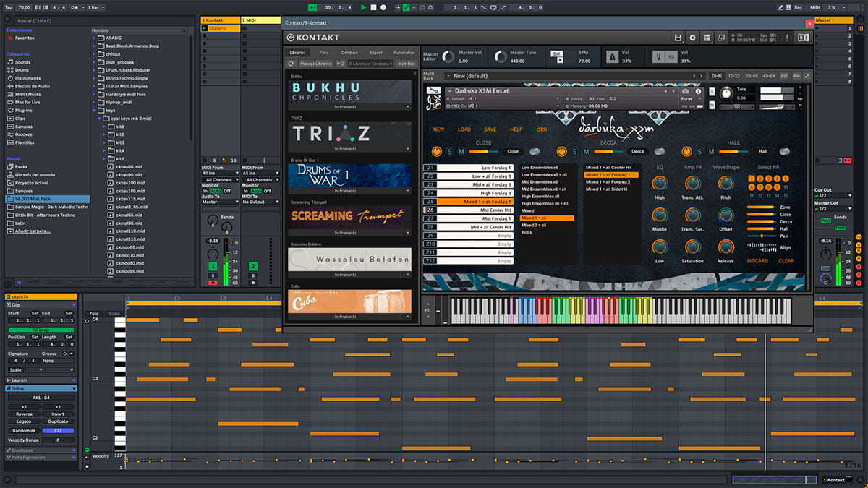This screenshot has width=868, height=488.
Task: Click the Sounds category in Ableton browser
Action: pos(22,62)
